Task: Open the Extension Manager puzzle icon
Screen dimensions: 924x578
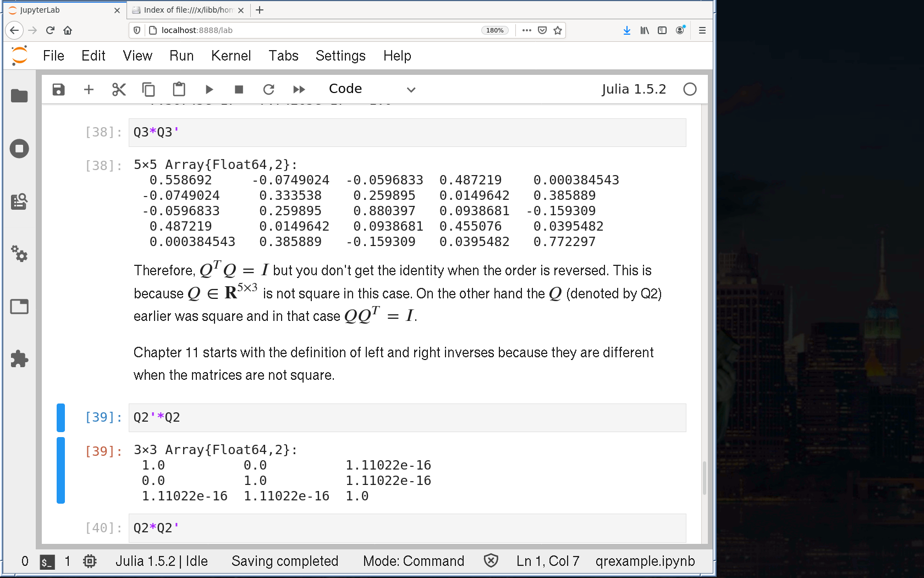Action: pos(19,359)
